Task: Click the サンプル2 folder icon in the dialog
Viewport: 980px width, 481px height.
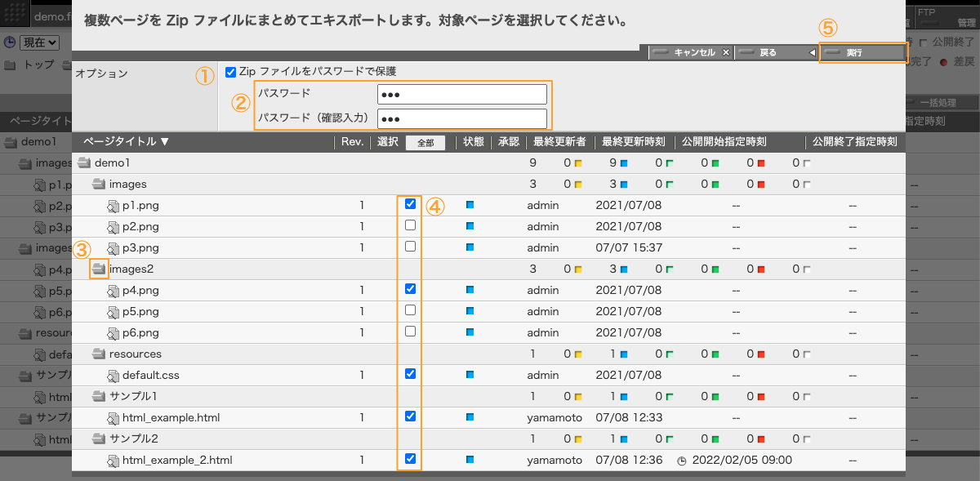Action: tap(99, 439)
